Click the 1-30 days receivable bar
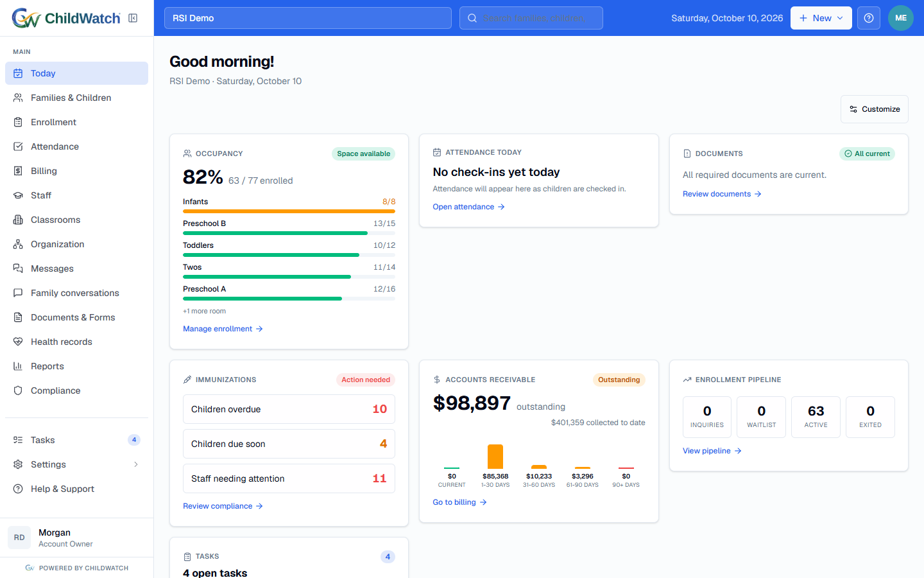 click(495, 457)
